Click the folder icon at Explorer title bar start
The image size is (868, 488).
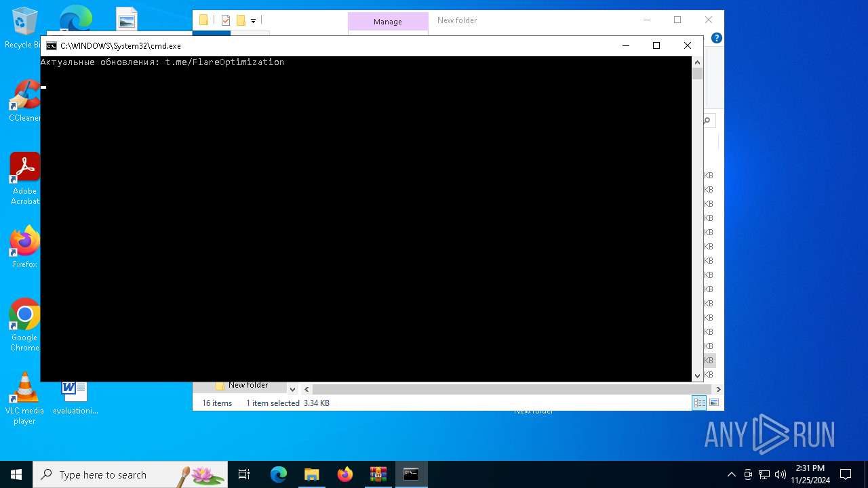click(203, 20)
